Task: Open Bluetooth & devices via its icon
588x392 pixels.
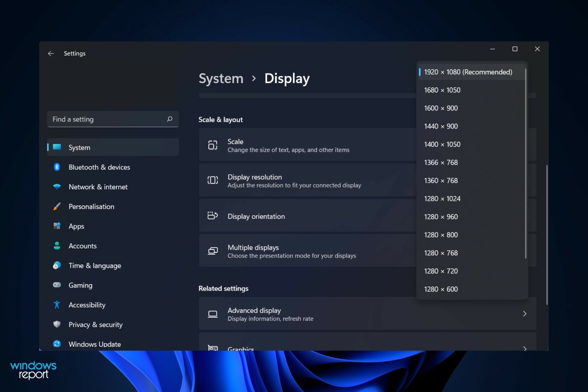Action: point(57,167)
